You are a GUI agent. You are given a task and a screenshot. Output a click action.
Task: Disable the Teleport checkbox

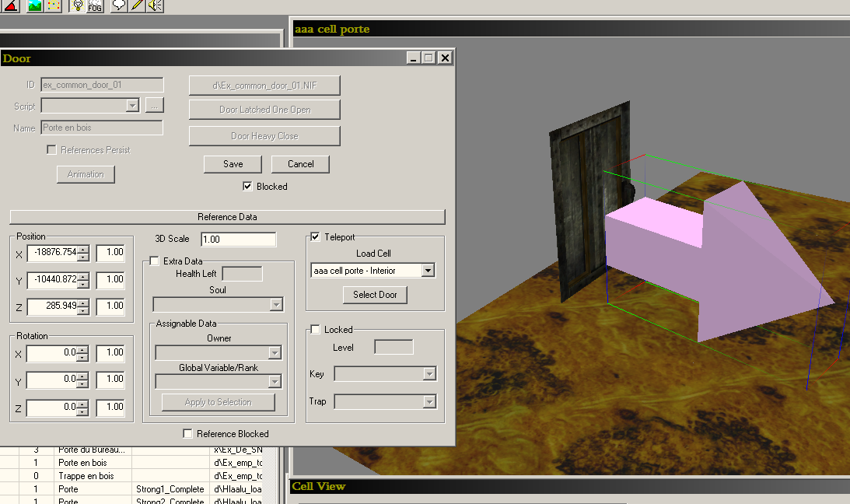point(315,237)
